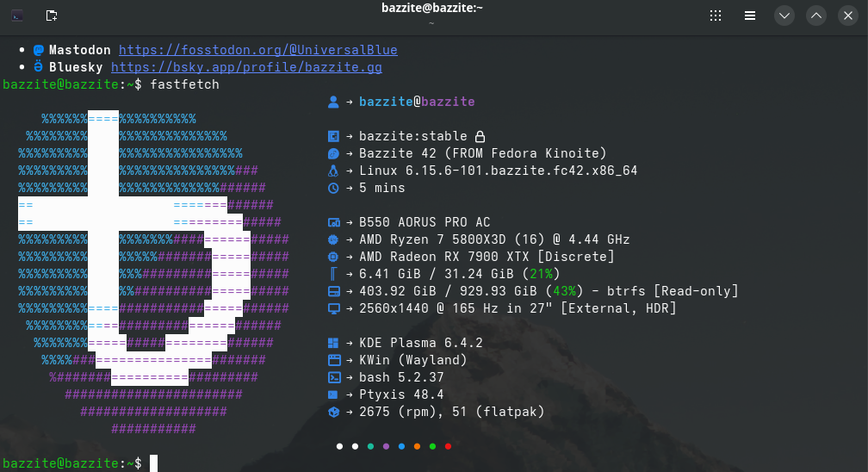Click the purple color dot
Image resolution: width=868 pixels, height=472 pixels.
(386, 446)
